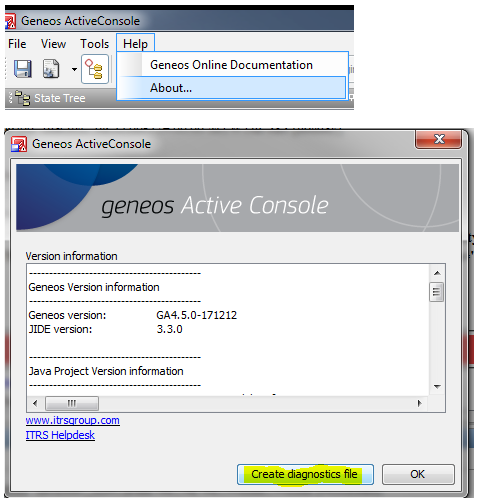477x498 pixels.
Task: Click the Geneos version: label
Action: (x=67, y=315)
